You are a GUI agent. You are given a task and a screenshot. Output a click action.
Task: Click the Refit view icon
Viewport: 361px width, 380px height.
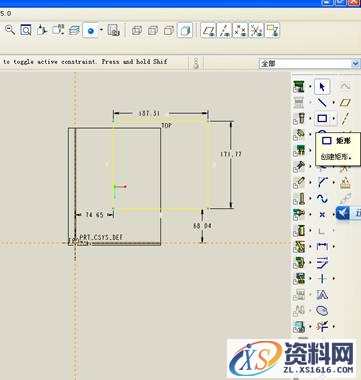pos(26,30)
